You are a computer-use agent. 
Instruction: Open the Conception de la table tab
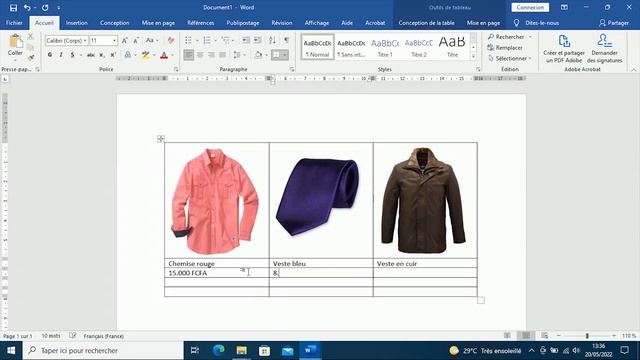427,23
